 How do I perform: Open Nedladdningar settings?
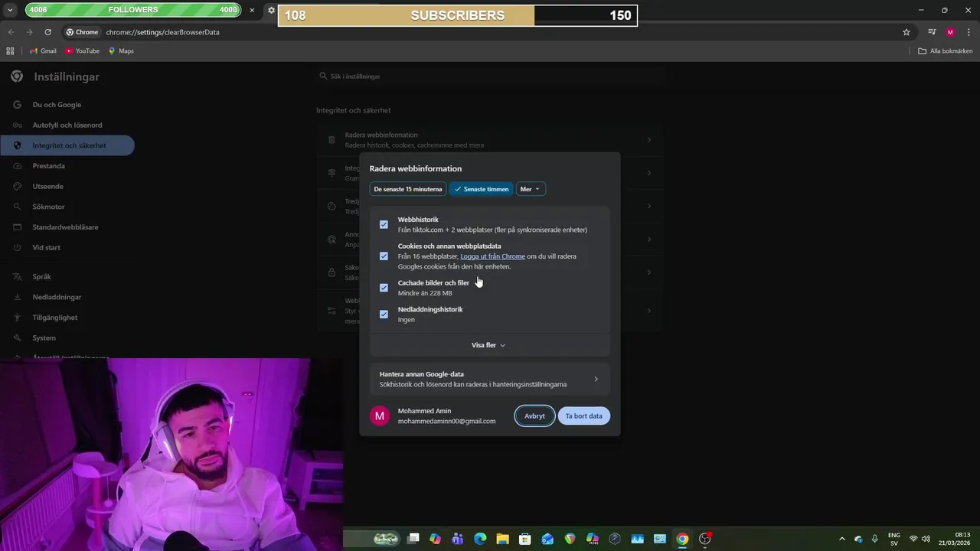(57, 297)
